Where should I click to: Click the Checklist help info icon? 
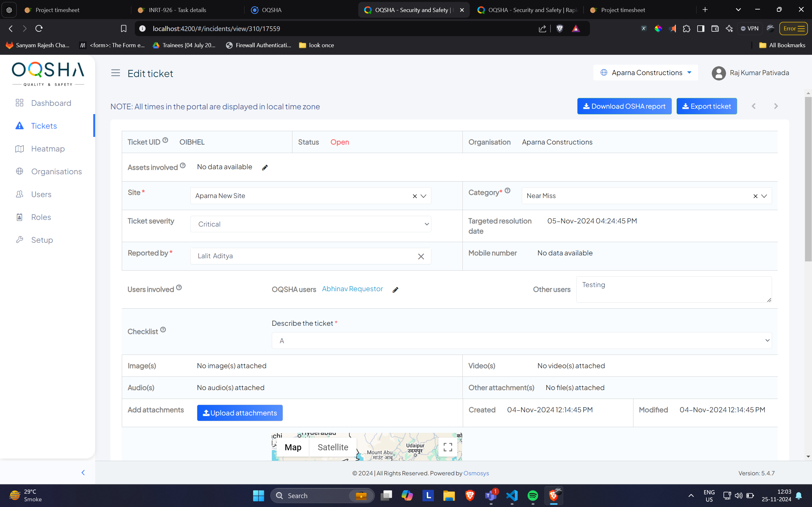[x=163, y=330]
